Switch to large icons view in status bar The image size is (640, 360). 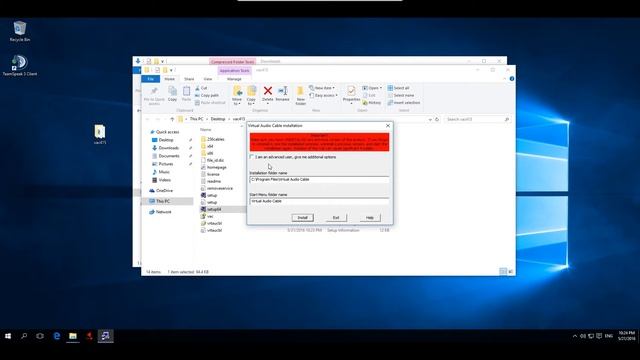511,271
